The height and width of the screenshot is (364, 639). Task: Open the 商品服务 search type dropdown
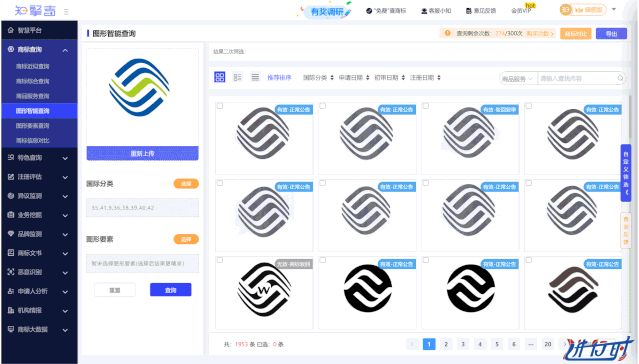(x=518, y=79)
